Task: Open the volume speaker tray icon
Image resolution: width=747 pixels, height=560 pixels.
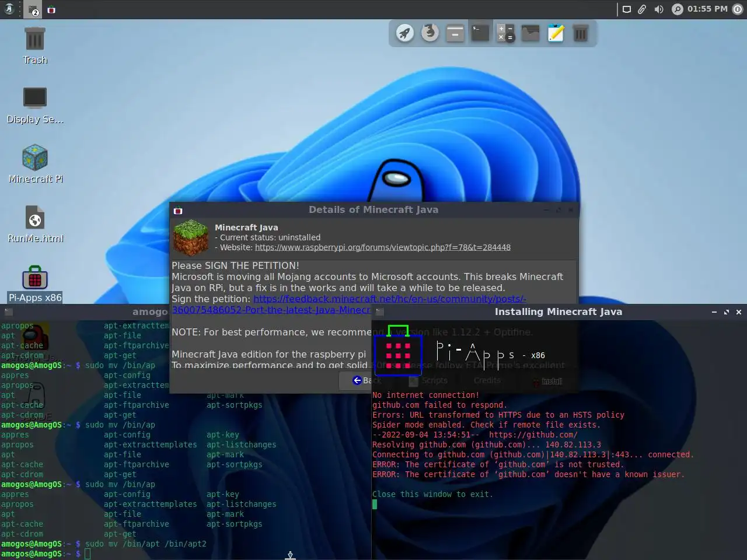Action: tap(659, 9)
